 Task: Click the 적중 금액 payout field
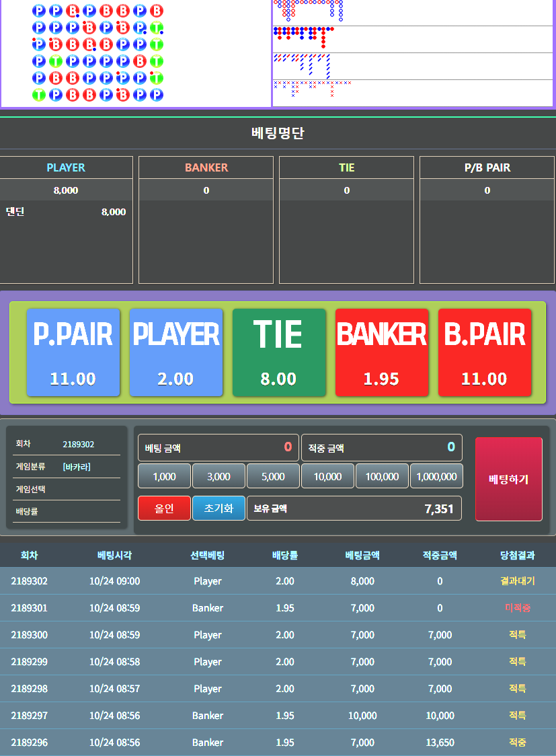coord(382,448)
